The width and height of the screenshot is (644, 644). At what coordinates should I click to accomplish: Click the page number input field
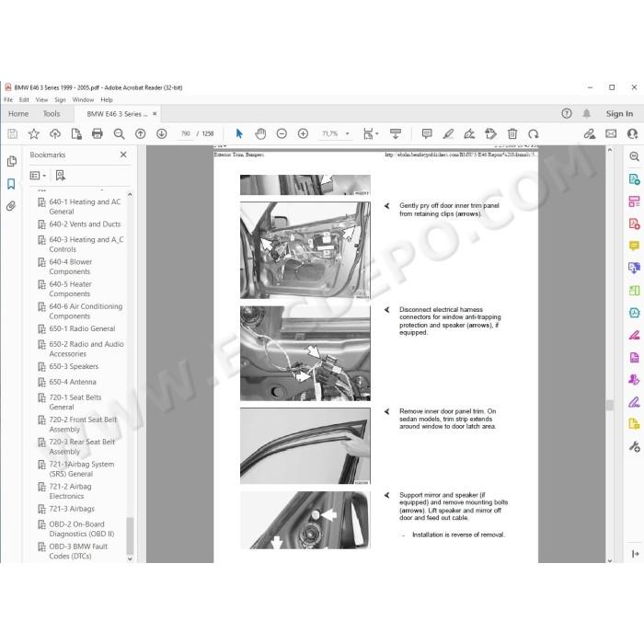tap(185, 133)
